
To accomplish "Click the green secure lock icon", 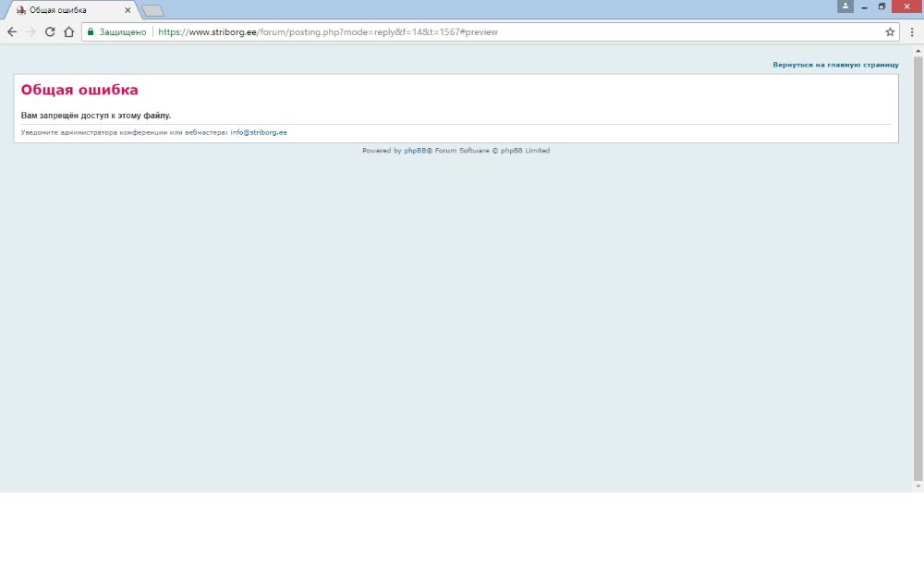I will click(91, 31).
